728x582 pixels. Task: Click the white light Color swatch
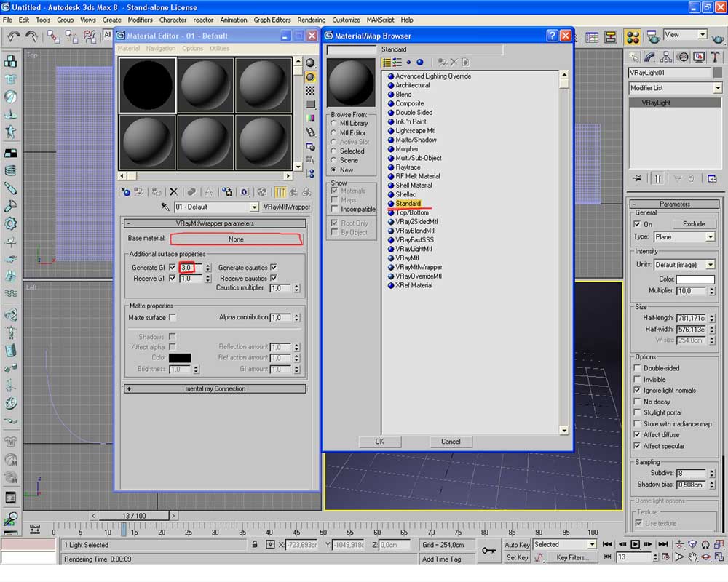click(695, 279)
